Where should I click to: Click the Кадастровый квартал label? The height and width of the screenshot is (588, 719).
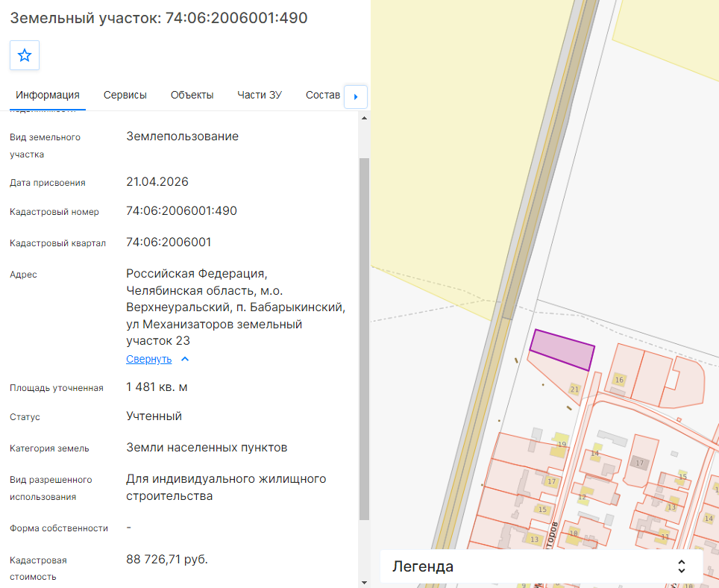[x=57, y=243]
